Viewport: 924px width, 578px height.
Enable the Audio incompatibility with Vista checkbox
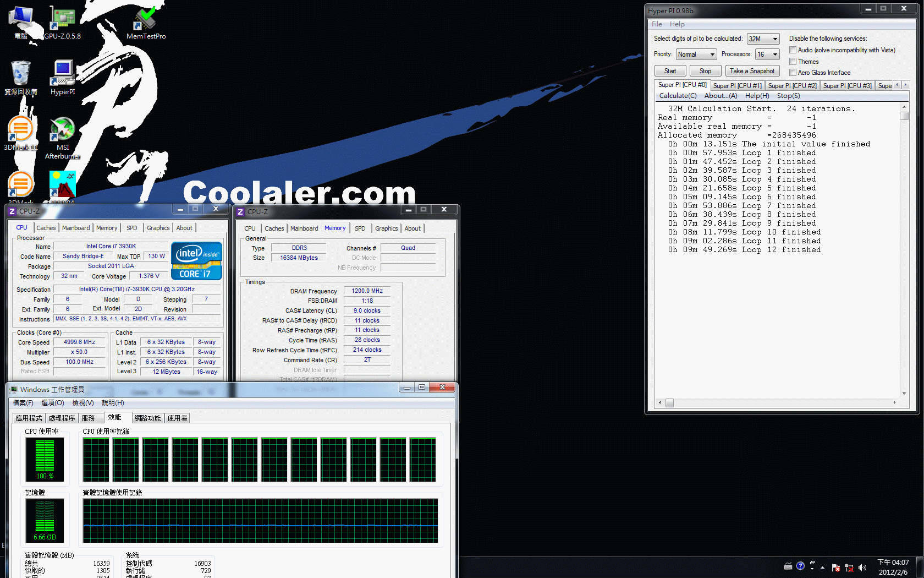[793, 50]
